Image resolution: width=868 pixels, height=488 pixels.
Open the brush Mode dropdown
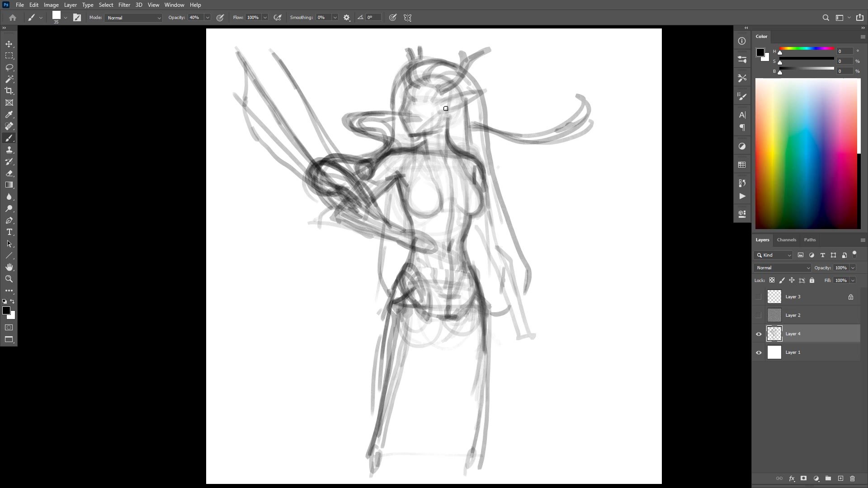(133, 18)
